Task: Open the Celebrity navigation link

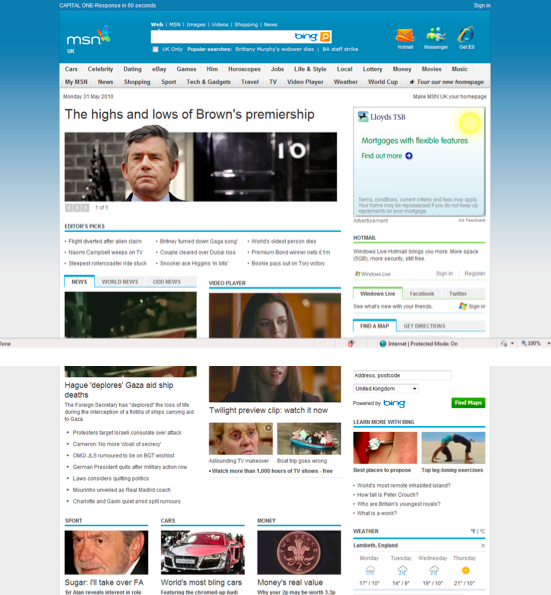Action: (100, 69)
